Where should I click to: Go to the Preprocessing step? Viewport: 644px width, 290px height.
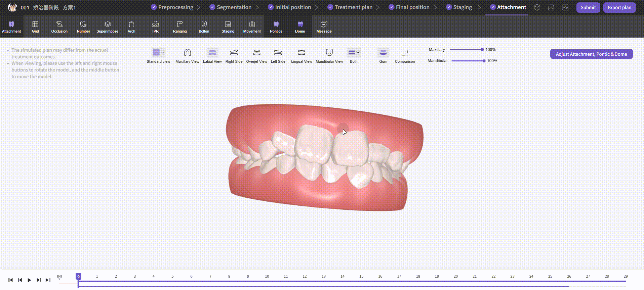172,7
